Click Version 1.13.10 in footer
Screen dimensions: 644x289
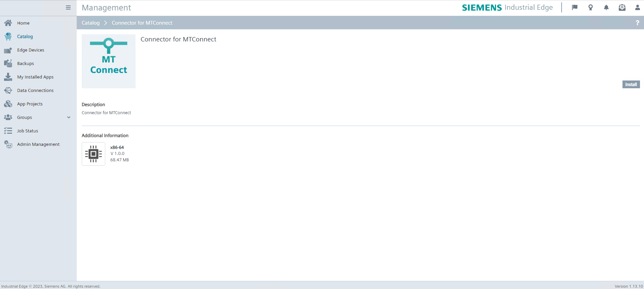point(629,286)
